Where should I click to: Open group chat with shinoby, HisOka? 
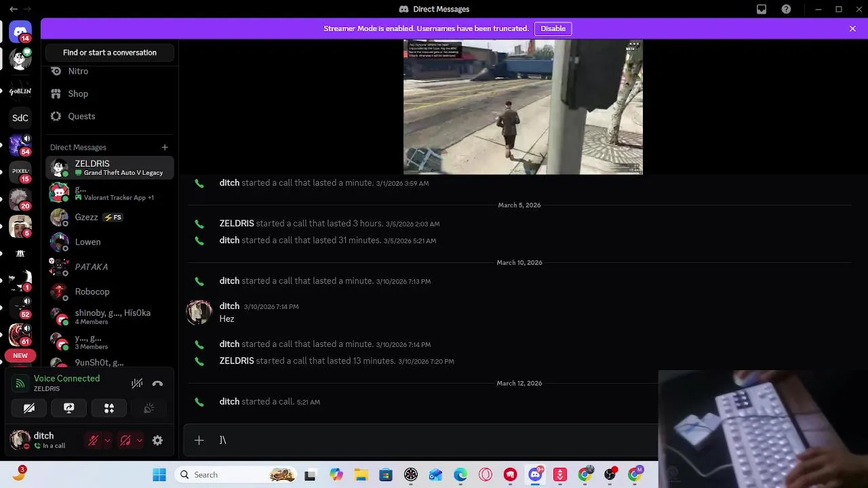[110, 317]
